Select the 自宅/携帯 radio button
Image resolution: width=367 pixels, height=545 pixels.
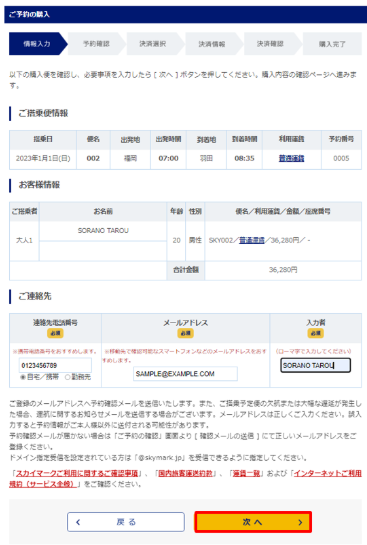(x=23, y=377)
